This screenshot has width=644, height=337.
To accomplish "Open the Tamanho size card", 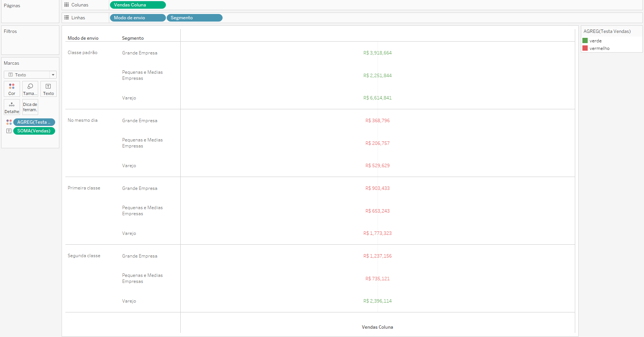I will (x=30, y=89).
